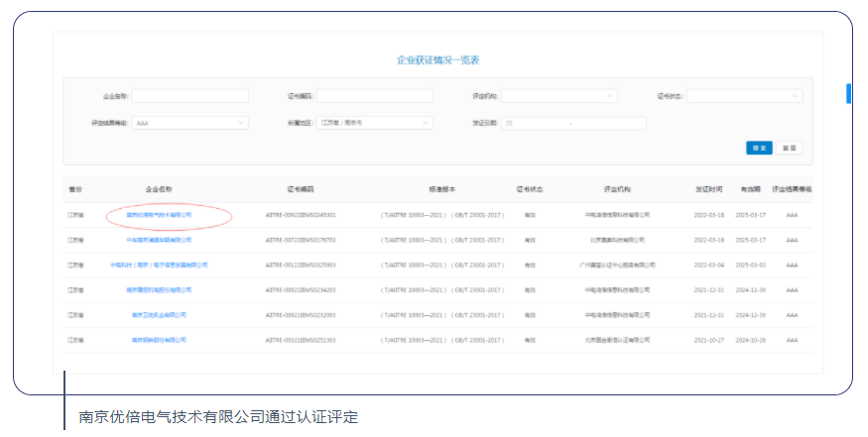Click the blue 搜索 search button
This screenshot has width=868, height=437.
coord(759,148)
